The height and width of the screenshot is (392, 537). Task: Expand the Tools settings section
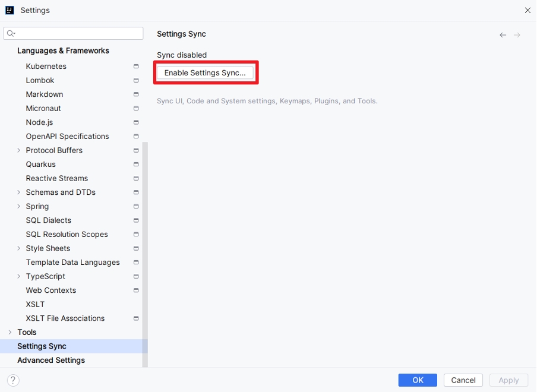[10, 332]
